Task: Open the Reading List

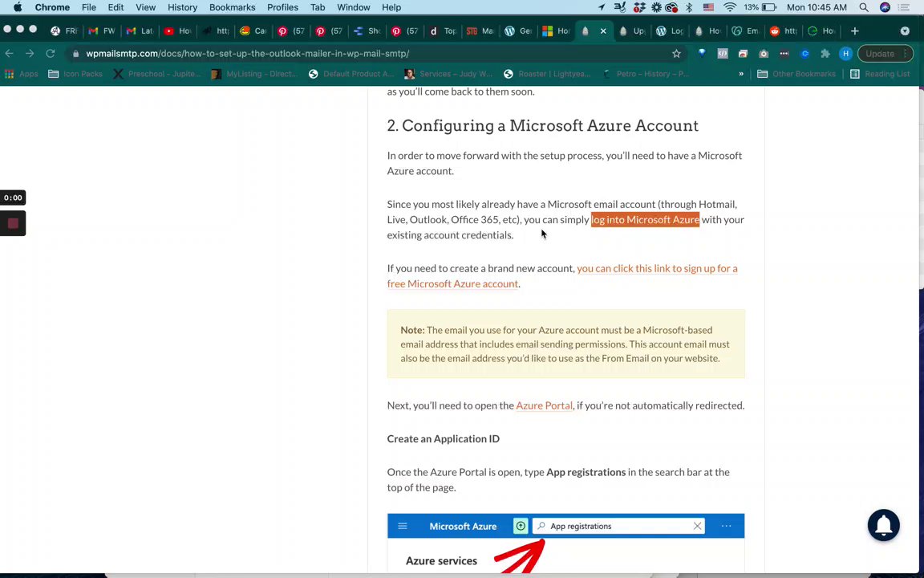Action: 880,74
